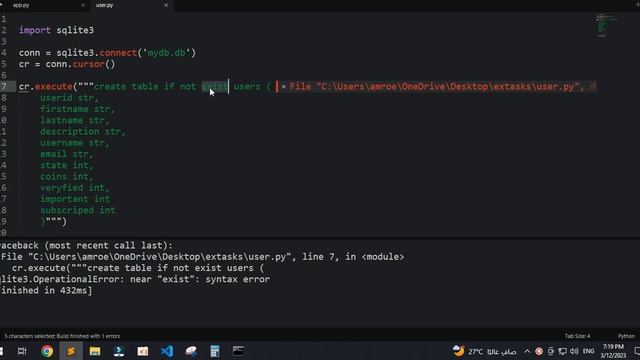Click the 'cr = conn.cursor()' line
Image resolution: width=640 pixels, height=360 pixels.
[67, 64]
